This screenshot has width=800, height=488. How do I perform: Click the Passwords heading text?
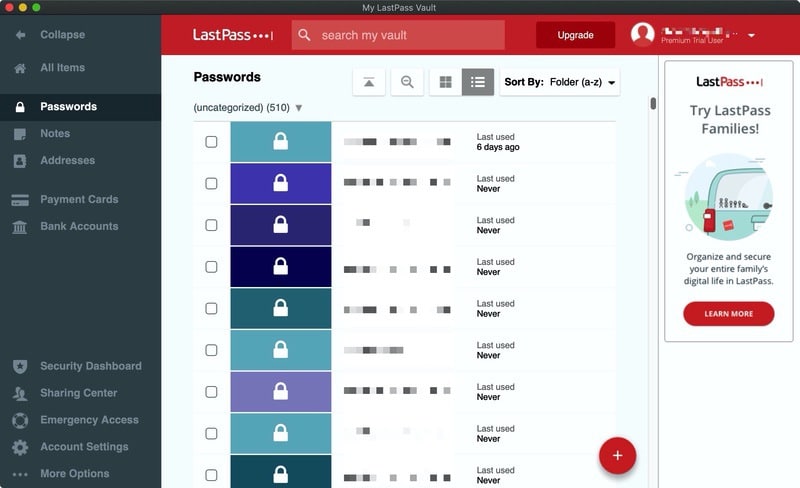(x=227, y=77)
